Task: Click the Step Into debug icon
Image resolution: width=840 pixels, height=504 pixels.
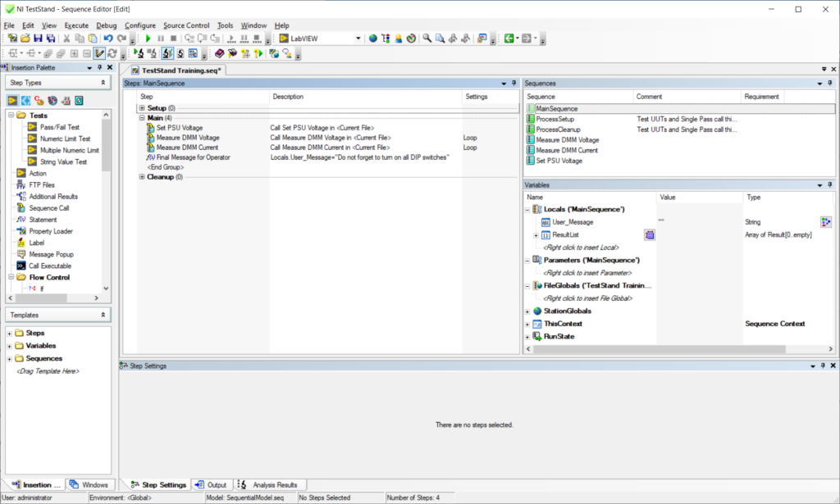Action: pyautogui.click(x=189, y=39)
